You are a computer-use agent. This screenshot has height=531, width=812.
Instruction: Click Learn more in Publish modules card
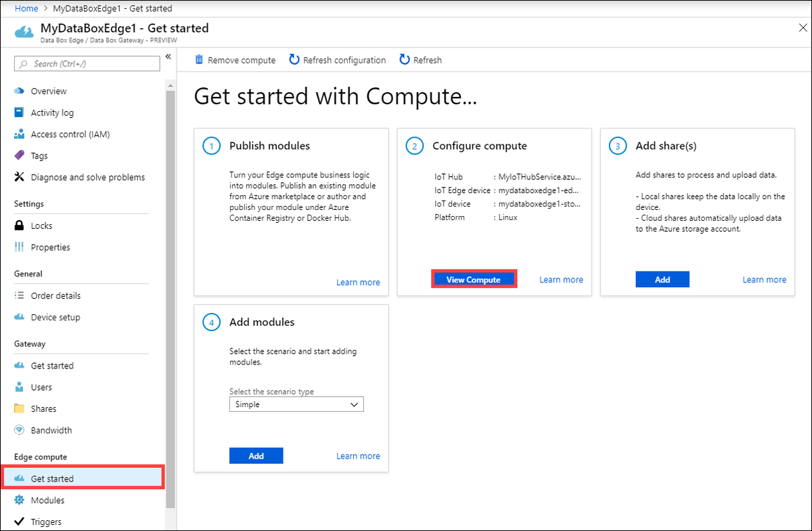point(358,282)
